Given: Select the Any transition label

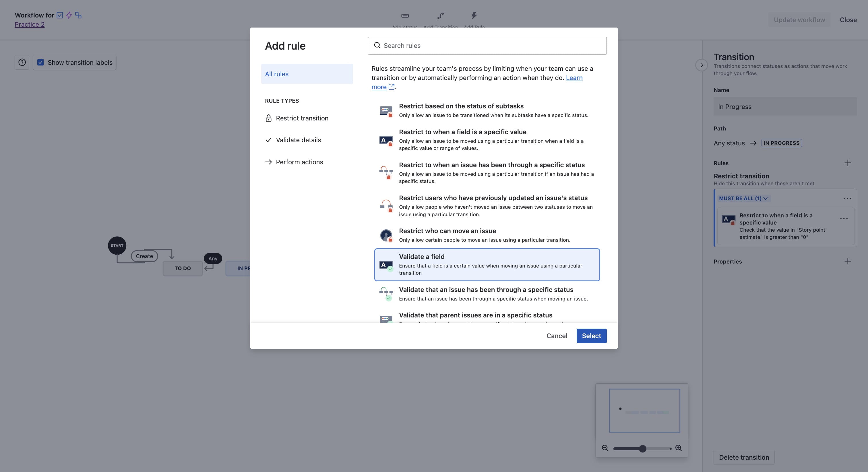Looking at the screenshot, I should 213,259.
